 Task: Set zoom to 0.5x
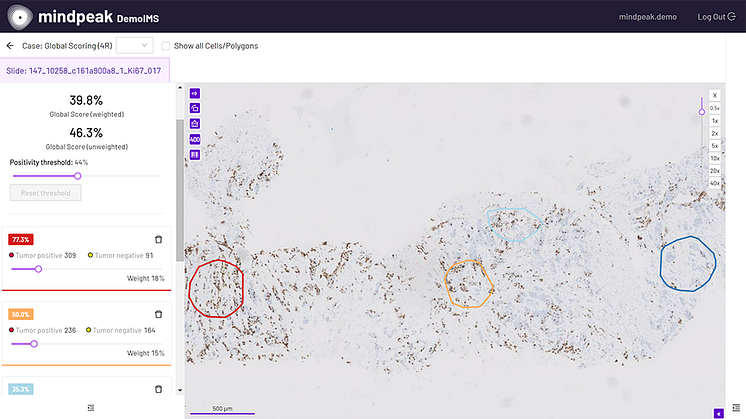tap(715, 108)
